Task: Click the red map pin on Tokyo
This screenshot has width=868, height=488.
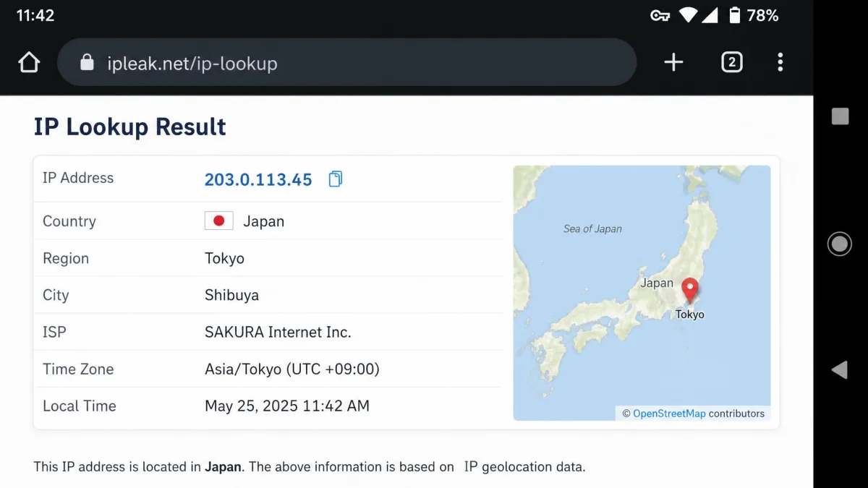Action: (691, 291)
